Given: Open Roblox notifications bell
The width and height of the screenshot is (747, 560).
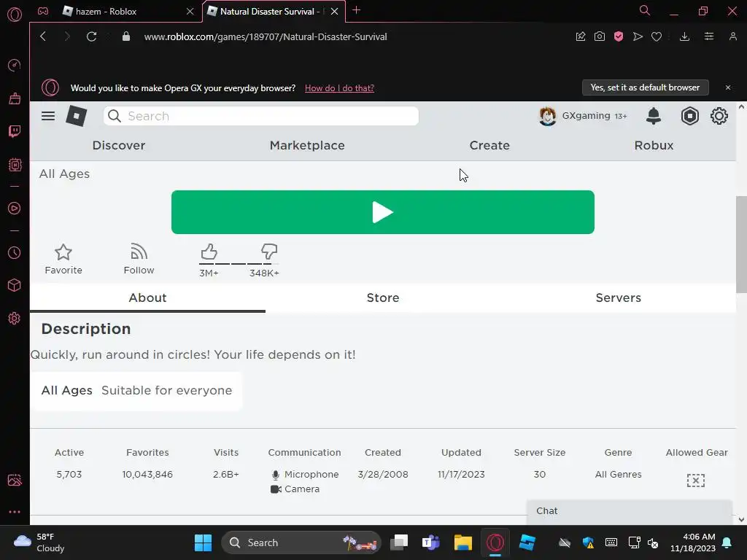Looking at the screenshot, I should pyautogui.click(x=653, y=116).
